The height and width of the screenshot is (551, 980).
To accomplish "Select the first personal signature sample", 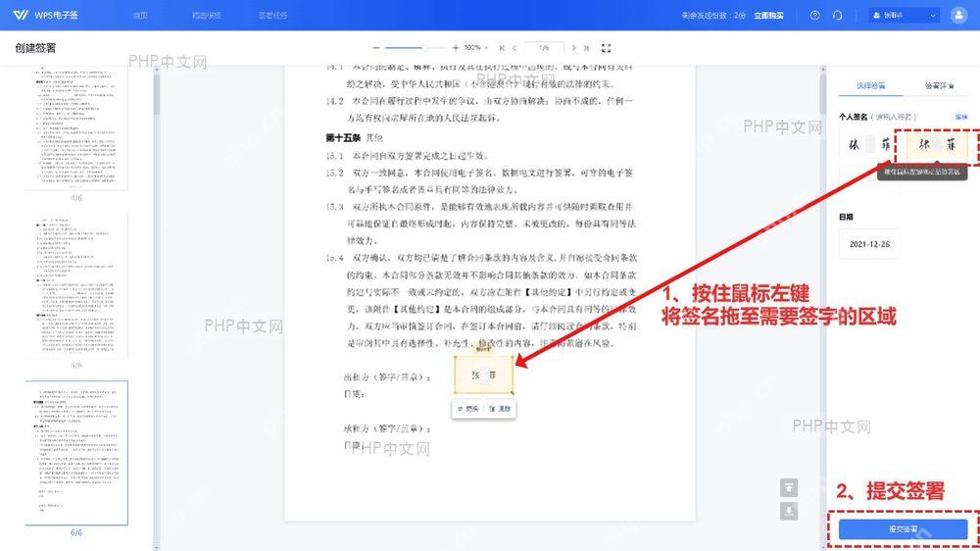I will tap(869, 144).
